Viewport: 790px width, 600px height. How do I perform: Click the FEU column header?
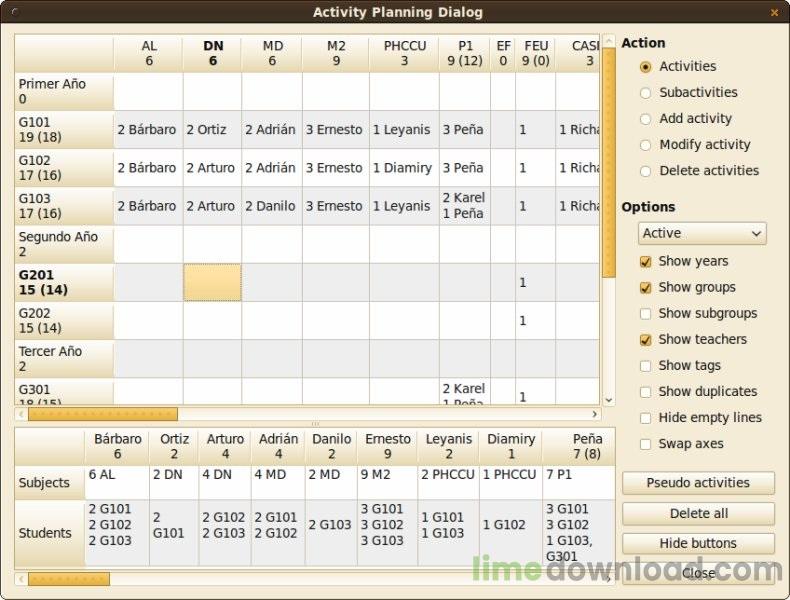[x=536, y=53]
